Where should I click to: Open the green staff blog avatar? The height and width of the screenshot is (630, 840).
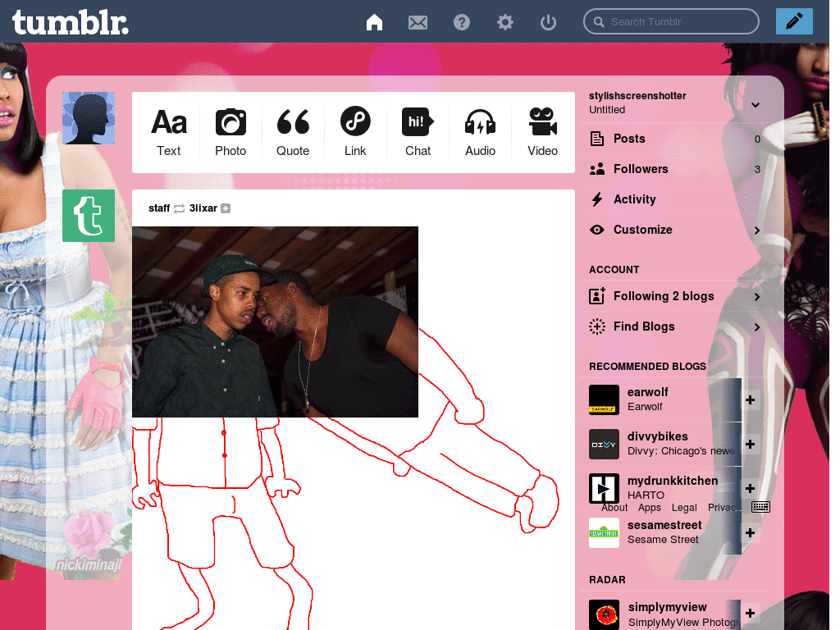tap(89, 216)
